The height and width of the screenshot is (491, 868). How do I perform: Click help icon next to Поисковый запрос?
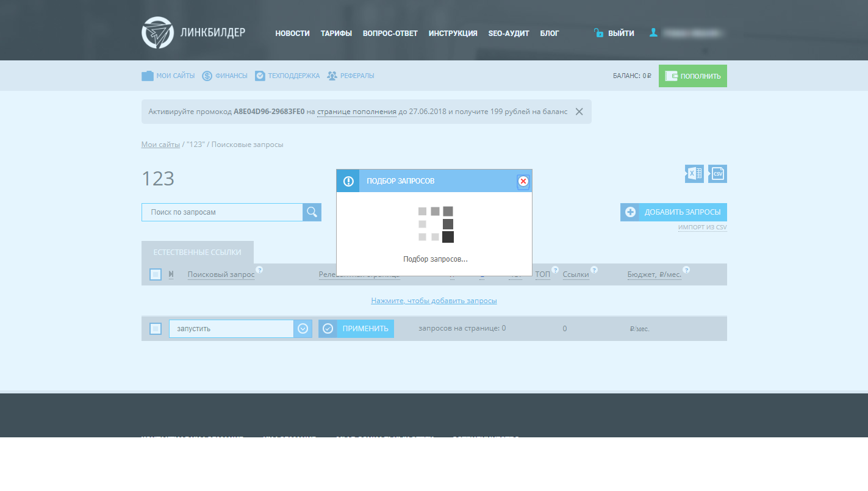pyautogui.click(x=259, y=270)
